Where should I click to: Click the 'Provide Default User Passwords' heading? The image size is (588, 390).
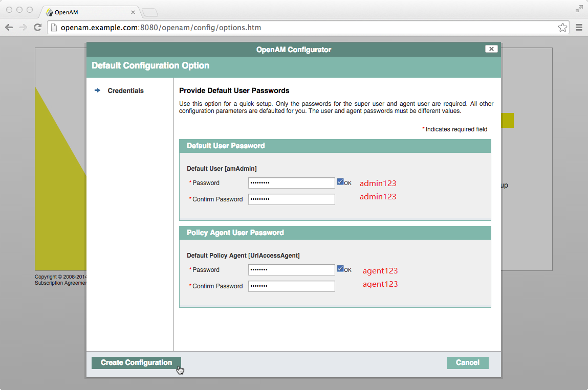pyautogui.click(x=234, y=90)
